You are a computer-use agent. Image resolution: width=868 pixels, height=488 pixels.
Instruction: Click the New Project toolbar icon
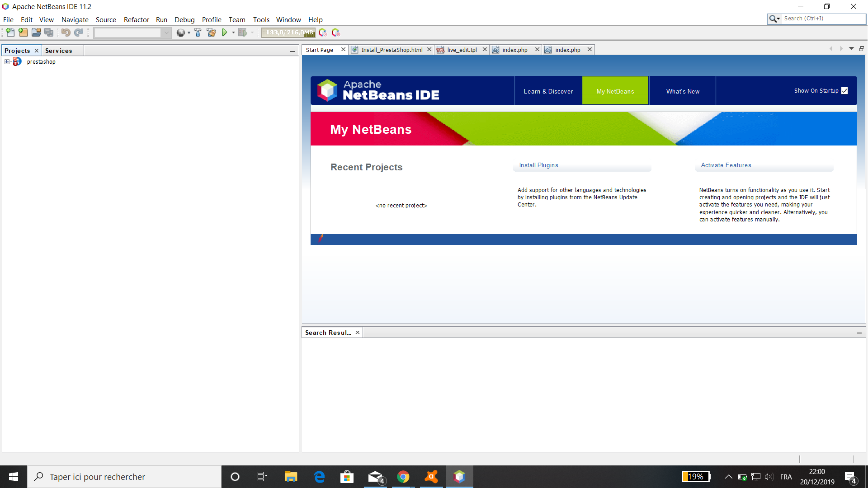(x=23, y=33)
